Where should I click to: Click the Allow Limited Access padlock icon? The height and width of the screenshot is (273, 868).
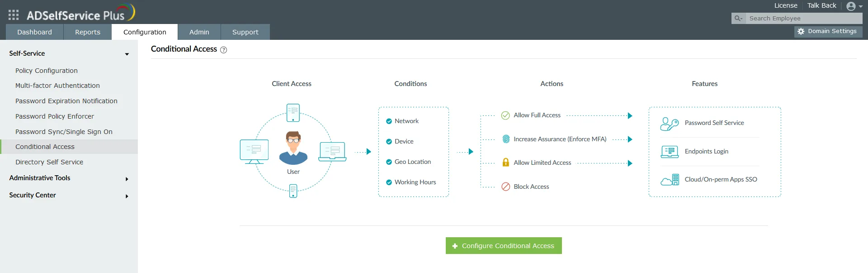tap(506, 163)
